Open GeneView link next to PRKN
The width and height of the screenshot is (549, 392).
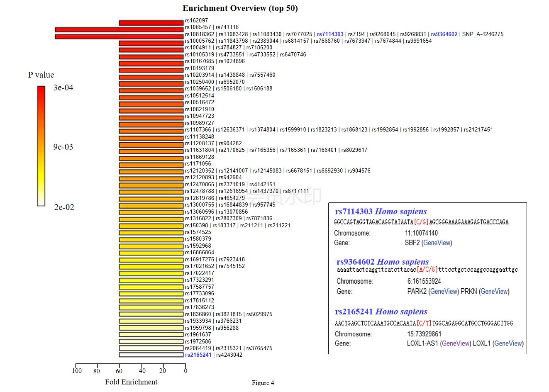(x=495, y=291)
